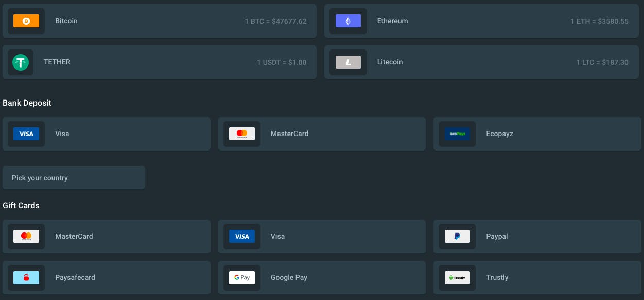Click the grey Litecoin logo icon
Image resolution: width=644 pixels, height=300 pixels.
(348, 62)
